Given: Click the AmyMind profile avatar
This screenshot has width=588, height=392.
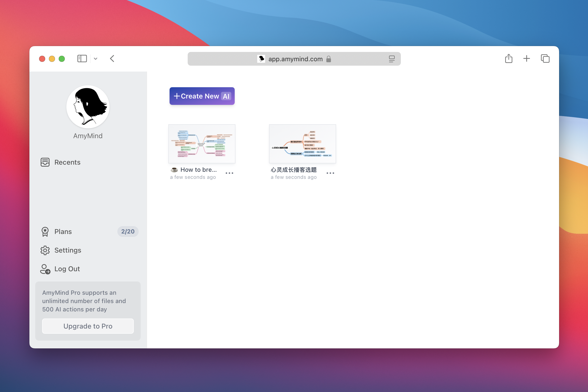Looking at the screenshot, I should click(x=88, y=107).
